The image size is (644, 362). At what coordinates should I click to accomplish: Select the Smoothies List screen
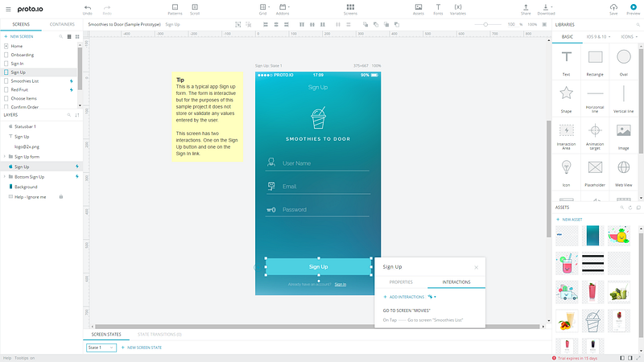tap(39, 81)
